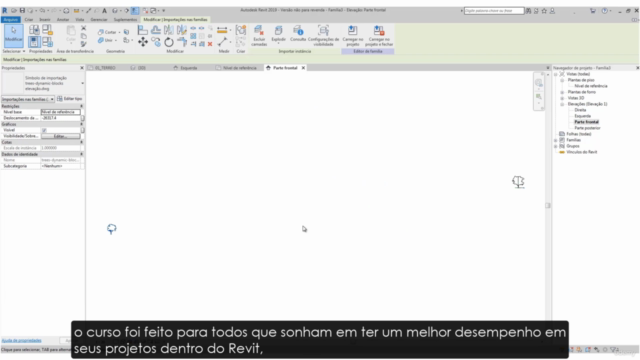640x360 pixels.
Task: Close the Parte frontal view tab
Action: click(303, 68)
